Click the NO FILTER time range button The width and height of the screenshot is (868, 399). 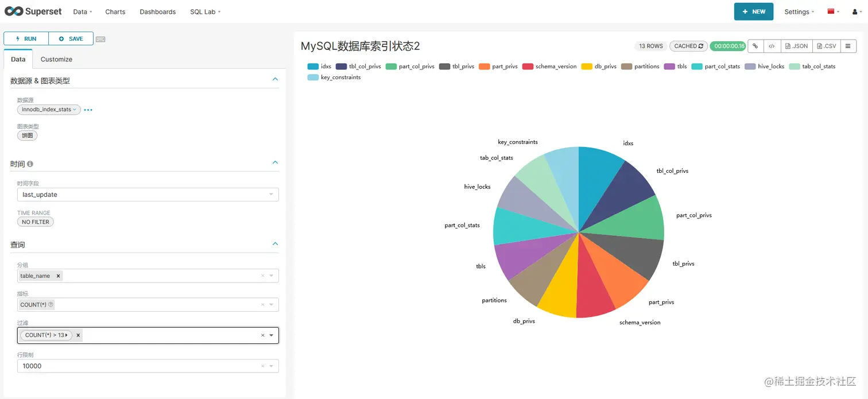point(35,222)
